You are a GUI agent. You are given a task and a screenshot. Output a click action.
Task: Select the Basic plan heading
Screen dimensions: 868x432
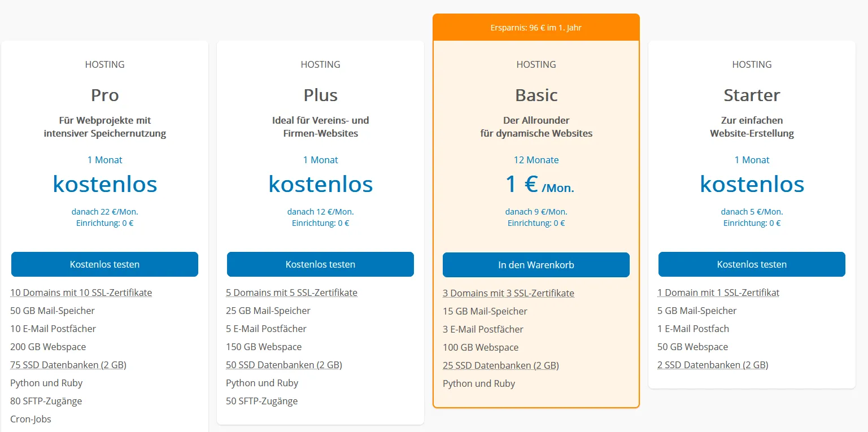(x=536, y=95)
